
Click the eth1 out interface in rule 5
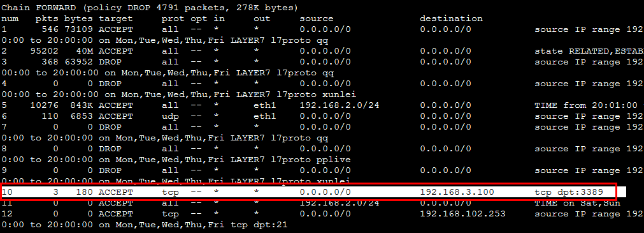pyautogui.click(x=265, y=105)
